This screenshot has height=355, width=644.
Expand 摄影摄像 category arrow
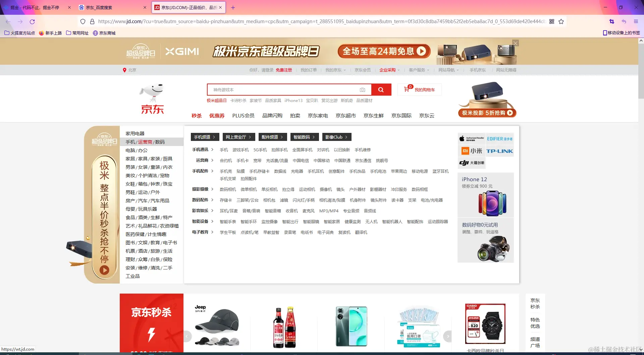pos(212,189)
